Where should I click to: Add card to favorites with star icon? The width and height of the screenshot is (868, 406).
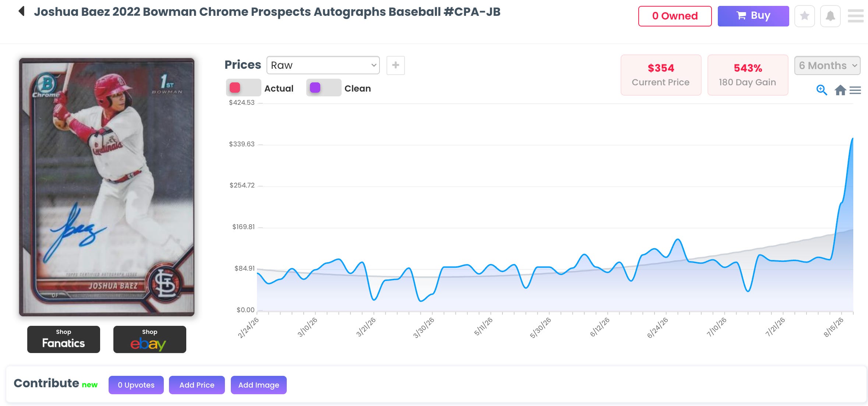(804, 16)
